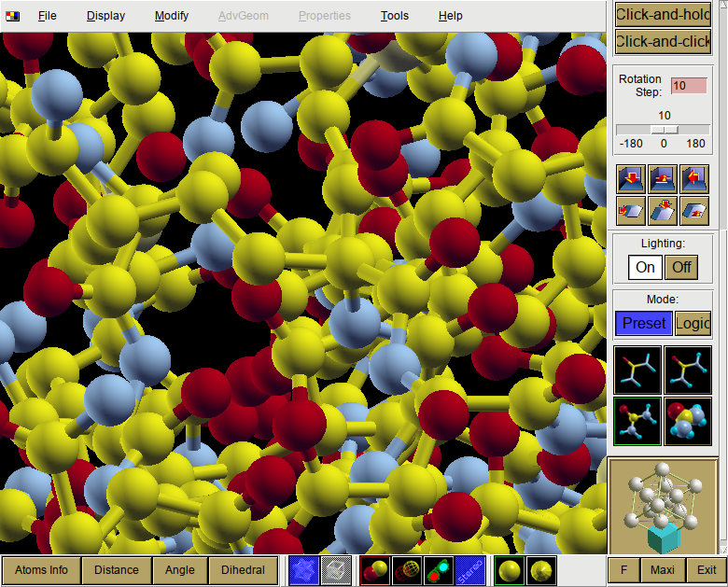Select the wireframe stick model preset
This screenshot has width=728, height=587.
tap(637, 370)
